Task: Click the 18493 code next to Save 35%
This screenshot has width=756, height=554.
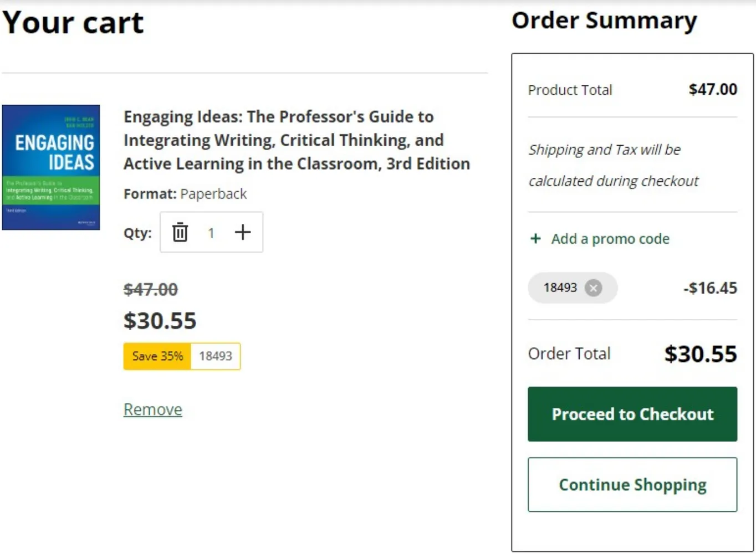Action: pos(216,356)
